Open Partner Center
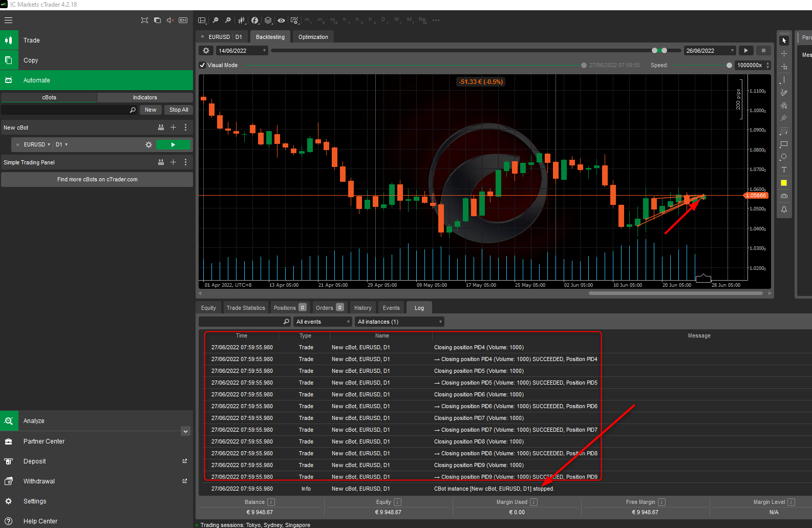This screenshot has width=812, height=528. point(96,441)
